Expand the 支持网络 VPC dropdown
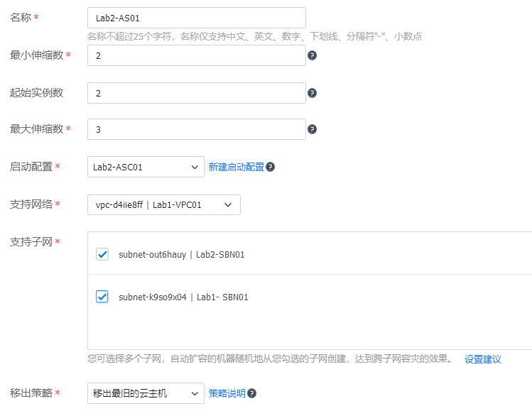 tap(164, 205)
